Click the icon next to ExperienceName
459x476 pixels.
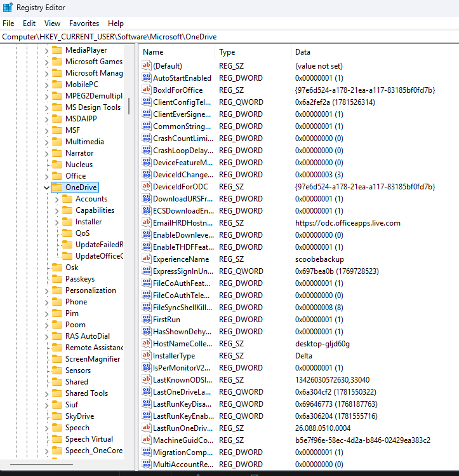click(147, 259)
